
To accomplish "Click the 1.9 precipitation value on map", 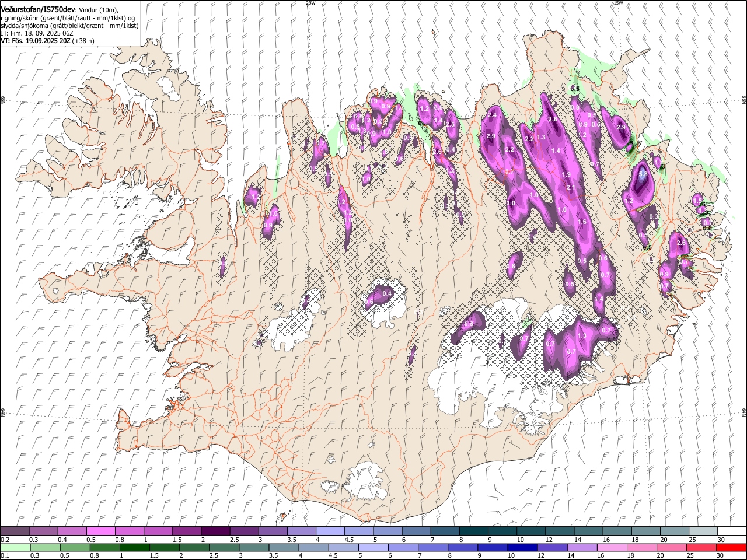I will (x=566, y=174).
